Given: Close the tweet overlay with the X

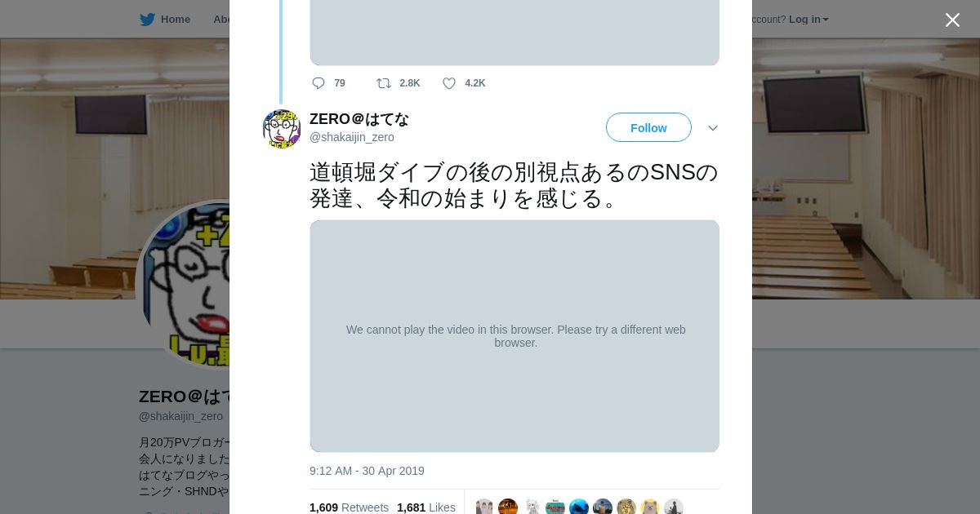Looking at the screenshot, I should click(952, 20).
